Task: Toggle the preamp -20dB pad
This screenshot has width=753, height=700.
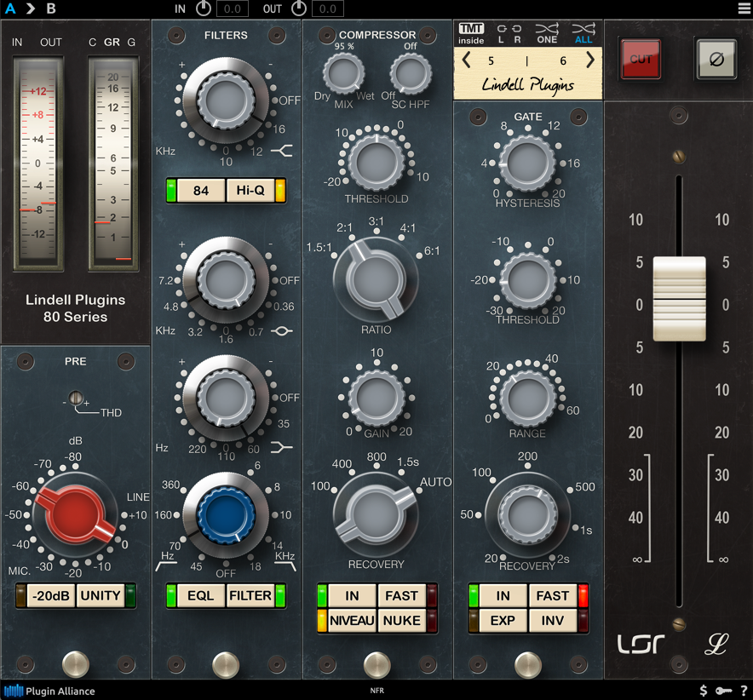Action: (x=51, y=595)
